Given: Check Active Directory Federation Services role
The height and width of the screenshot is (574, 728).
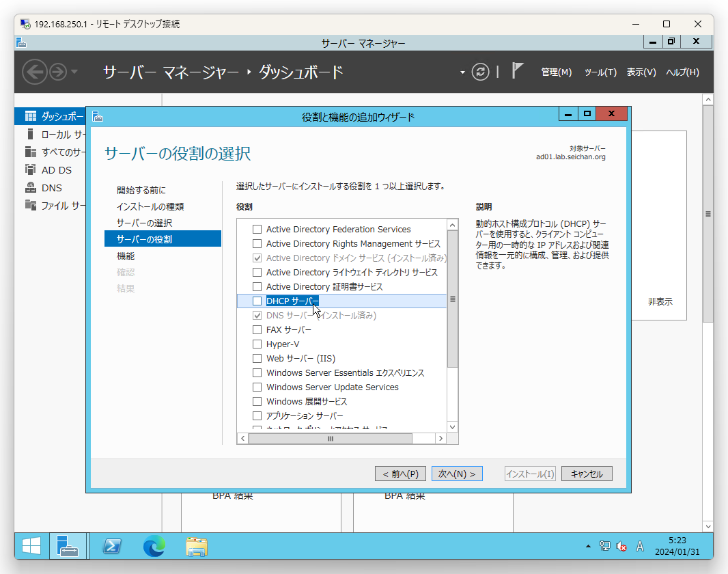Looking at the screenshot, I should point(257,230).
